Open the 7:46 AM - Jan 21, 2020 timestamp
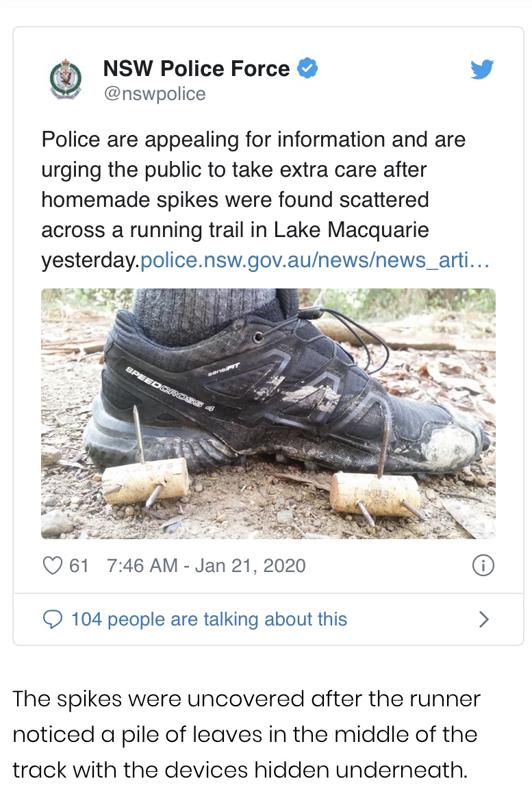 tap(207, 566)
